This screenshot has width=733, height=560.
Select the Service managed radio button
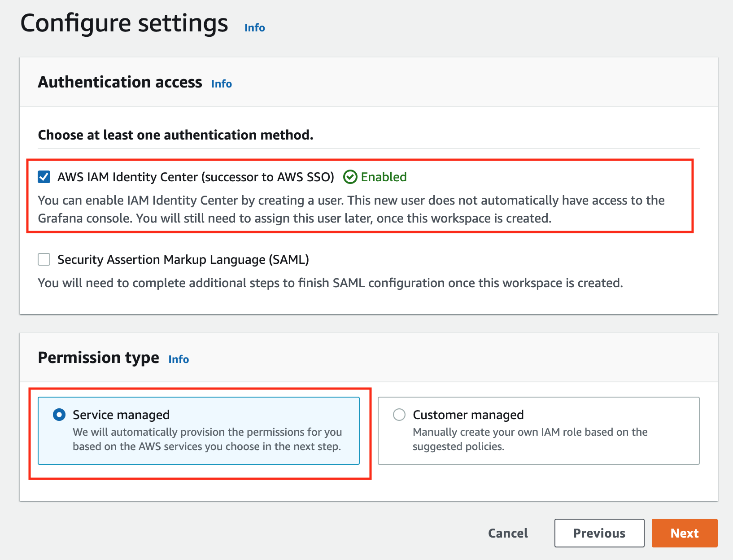[59, 415]
